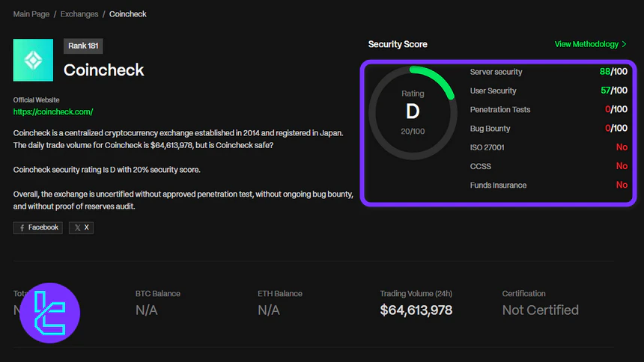This screenshot has width=644, height=362.
Task: Click the X logo icon
Action: point(77,228)
